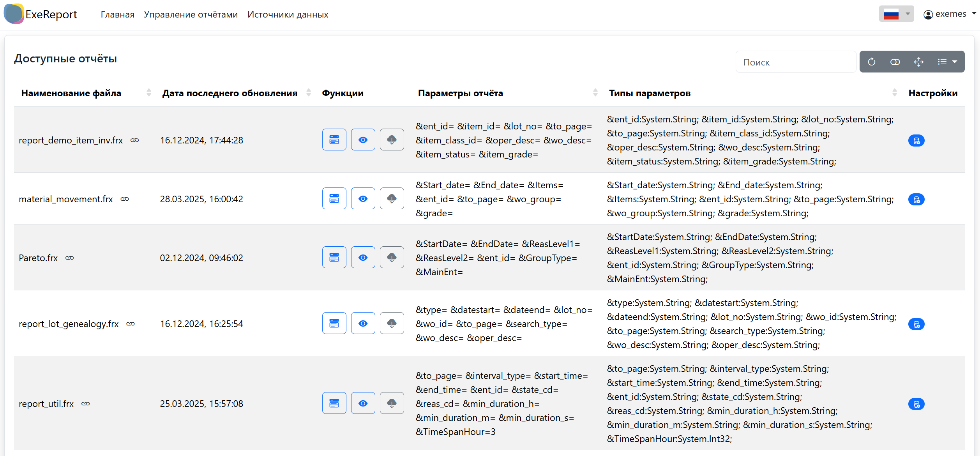Copy link icon next to report_demo_item_inv.frx
The image size is (980, 456).
coord(135,140)
